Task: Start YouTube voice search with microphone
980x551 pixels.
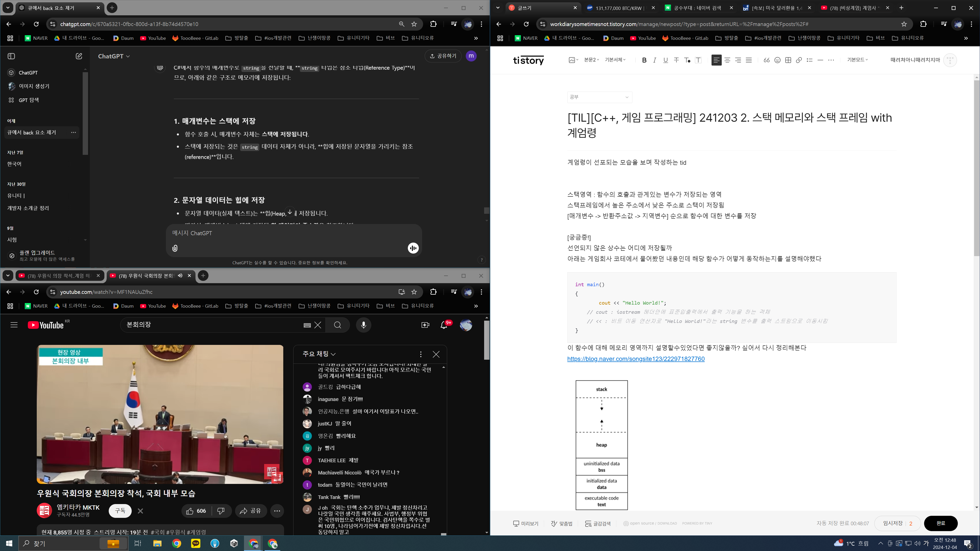Action: (363, 325)
